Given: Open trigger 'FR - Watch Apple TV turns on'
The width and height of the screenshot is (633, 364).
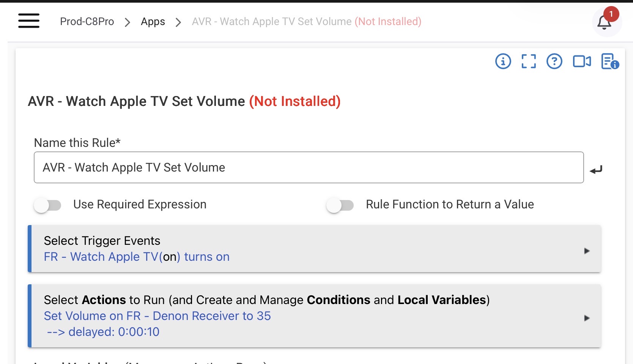Looking at the screenshot, I should pyautogui.click(x=137, y=257).
